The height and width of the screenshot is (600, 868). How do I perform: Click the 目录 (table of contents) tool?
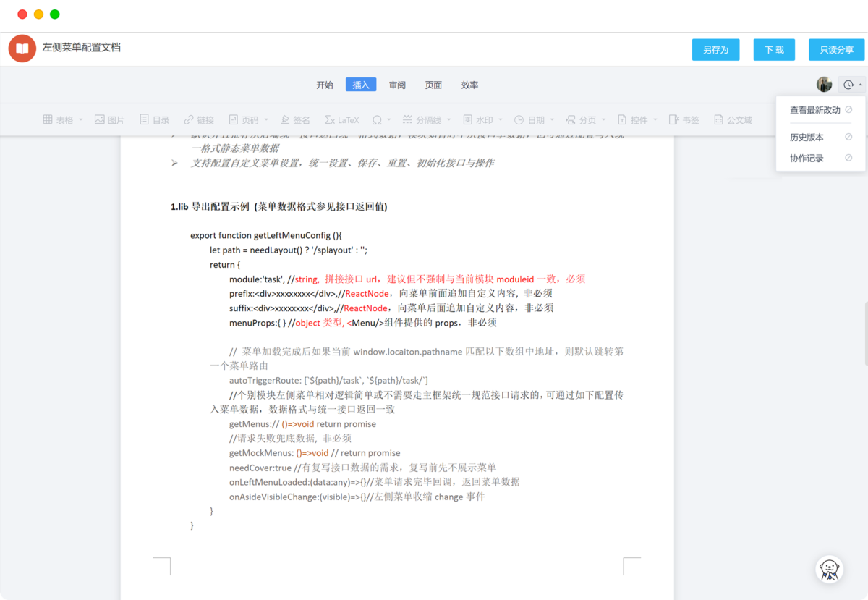click(x=154, y=120)
